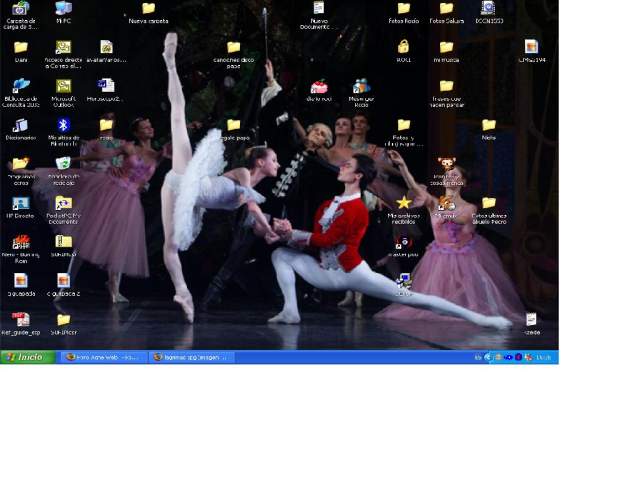
Task: Open the network computers desktop icon
Action: (404, 281)
